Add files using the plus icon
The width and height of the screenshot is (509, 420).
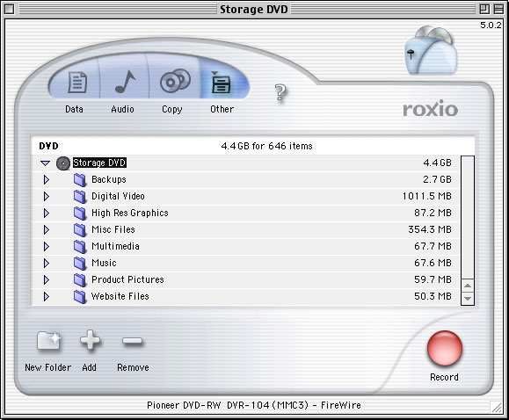click(90, 340)
